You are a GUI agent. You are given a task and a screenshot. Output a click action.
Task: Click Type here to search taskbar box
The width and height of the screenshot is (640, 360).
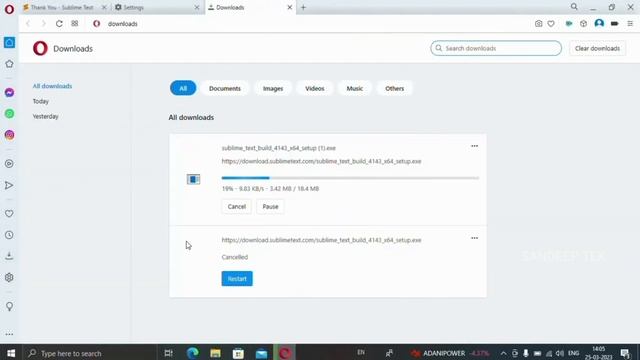click(90, 353)
